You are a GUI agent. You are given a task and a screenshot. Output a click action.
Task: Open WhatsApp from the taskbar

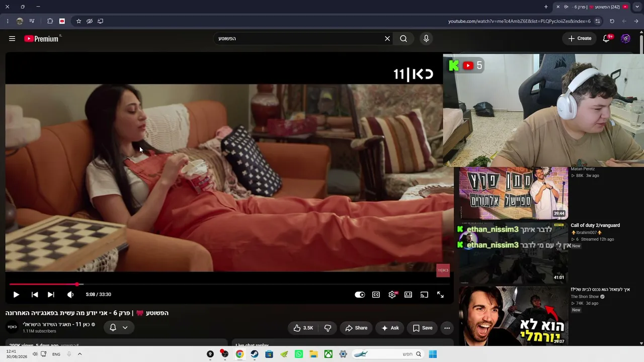pyautogui.click(x=299, y=354)
